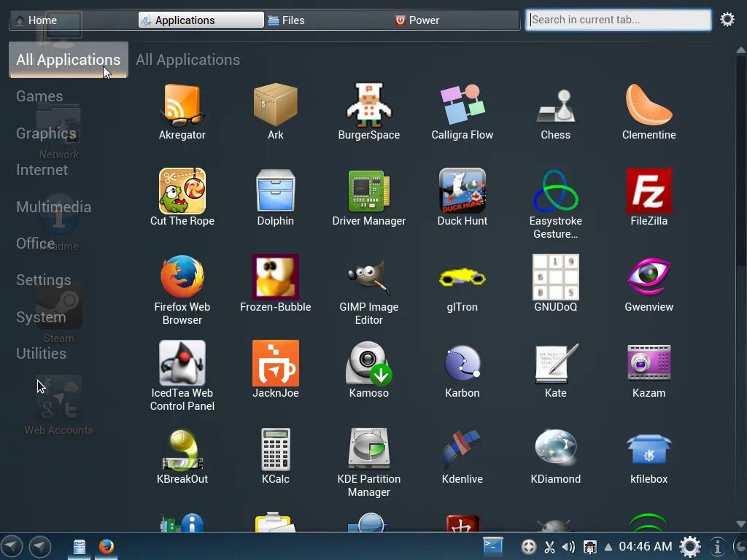
Task: Open Calligra Flow
Action: (462, 112)
